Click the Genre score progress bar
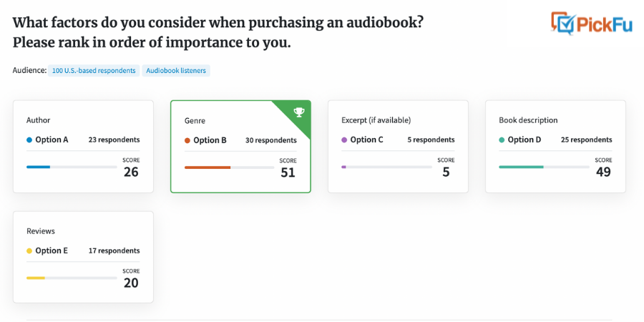 pos(230,167)
